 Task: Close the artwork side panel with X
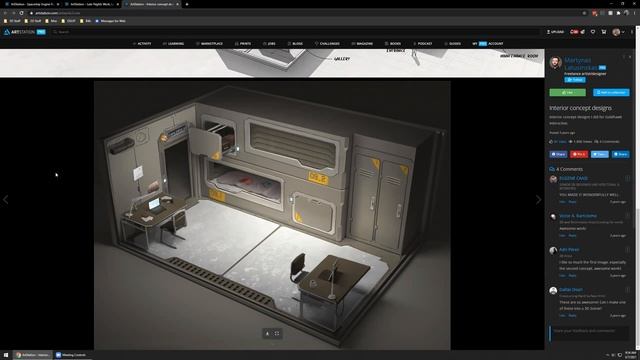630,57
